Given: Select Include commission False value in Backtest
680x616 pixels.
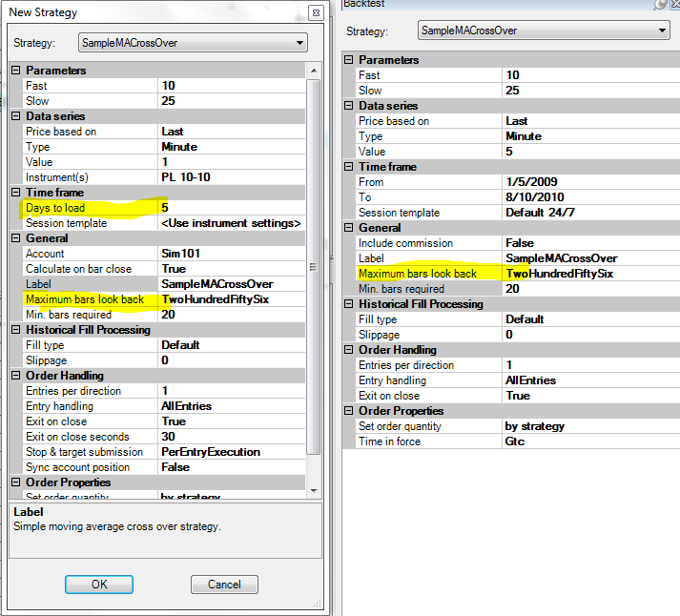Looking at the screenshot, I should (x=591, y=243).
